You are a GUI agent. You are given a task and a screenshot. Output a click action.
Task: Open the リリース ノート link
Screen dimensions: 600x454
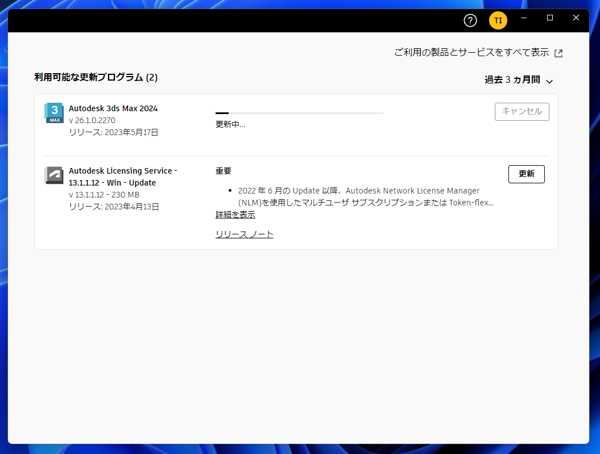click(244, 234)
